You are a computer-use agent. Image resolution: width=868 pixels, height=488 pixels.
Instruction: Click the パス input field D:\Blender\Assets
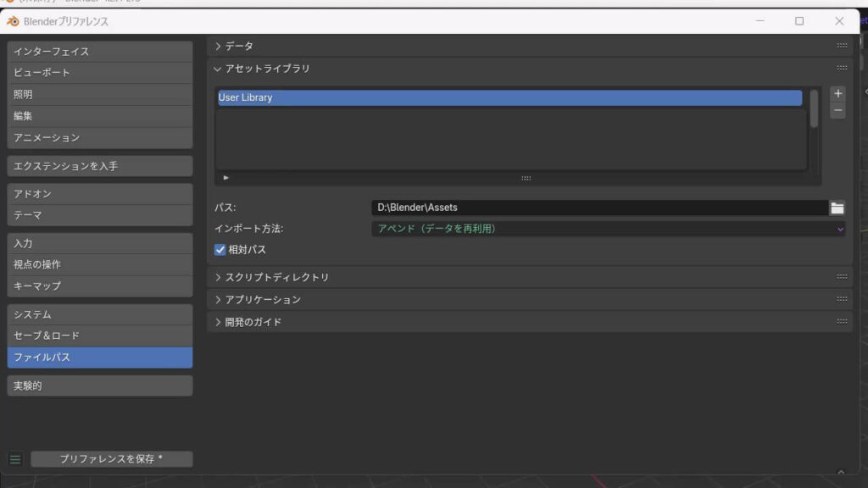(x=598, y=208)
